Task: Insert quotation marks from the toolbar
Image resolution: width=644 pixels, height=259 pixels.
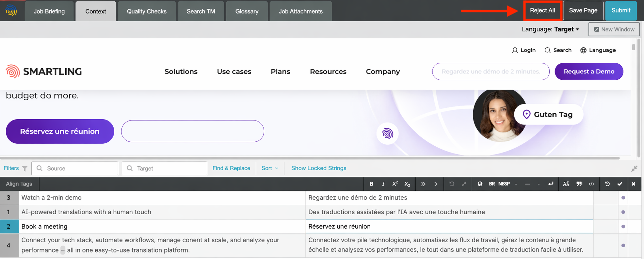Action: (x=579, y=184)
